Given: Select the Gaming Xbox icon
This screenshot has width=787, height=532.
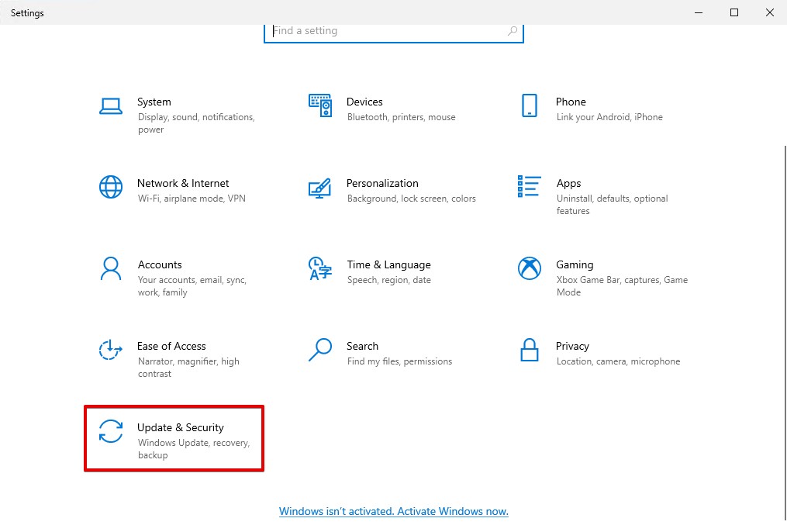Looking at the screenshot, I should tap(530, 268).
